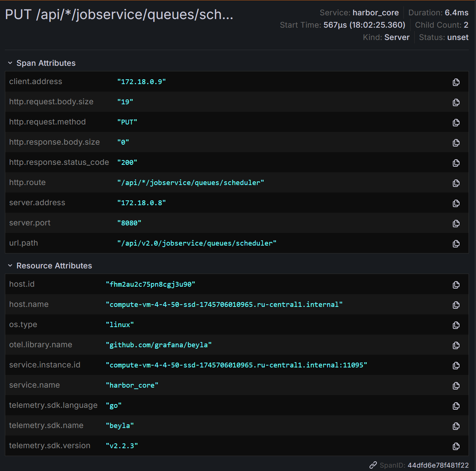
Task: Copy the service.instance.id value
Action: 456,366
